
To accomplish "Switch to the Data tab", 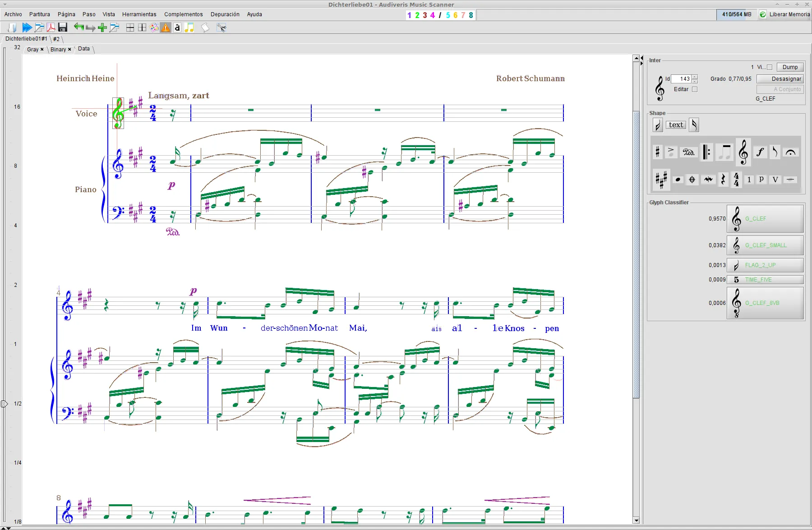I will 84,49.
